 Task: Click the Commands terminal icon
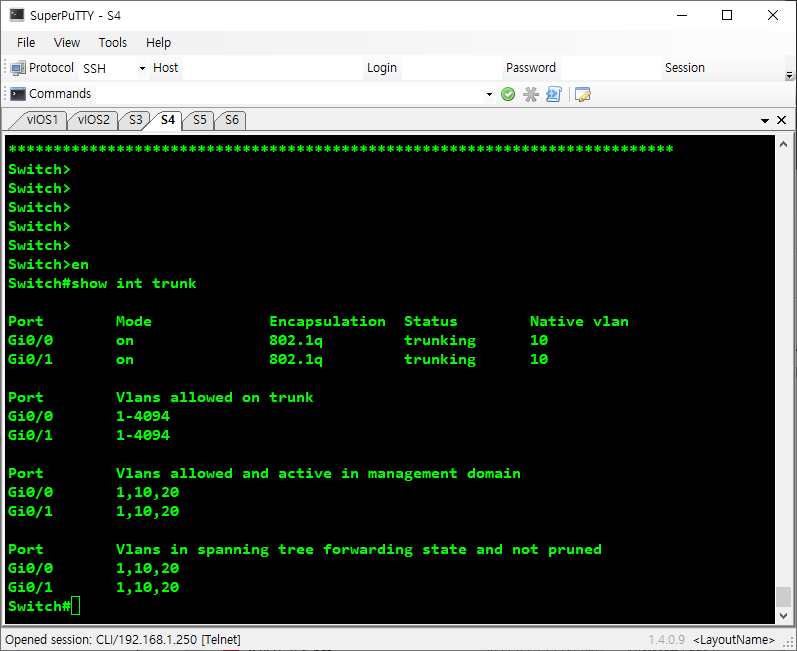tap(18, 94)
